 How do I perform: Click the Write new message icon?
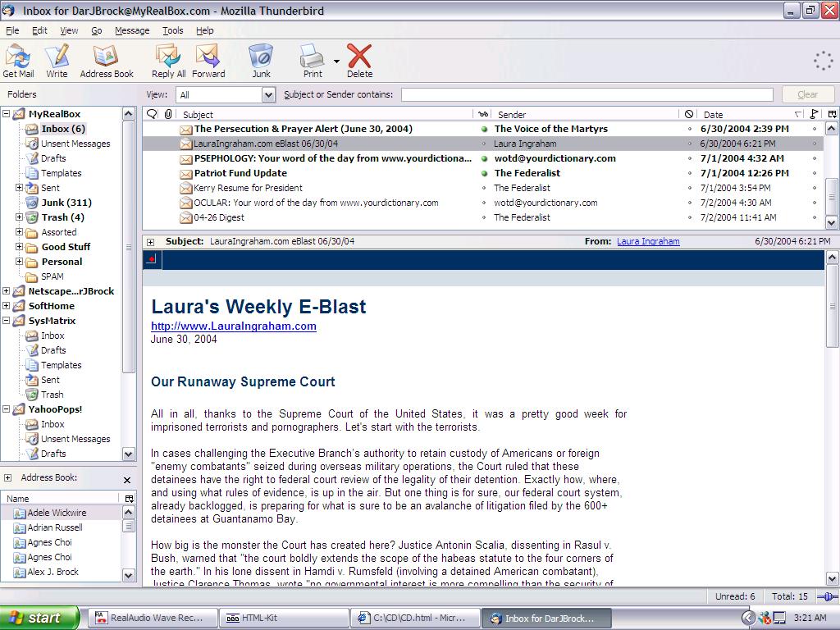[57, 61]
